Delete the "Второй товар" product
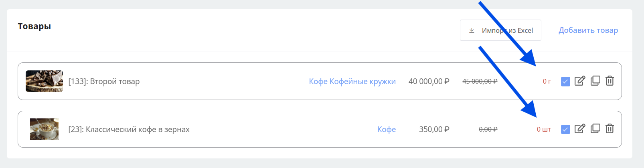 coord(610,81)
